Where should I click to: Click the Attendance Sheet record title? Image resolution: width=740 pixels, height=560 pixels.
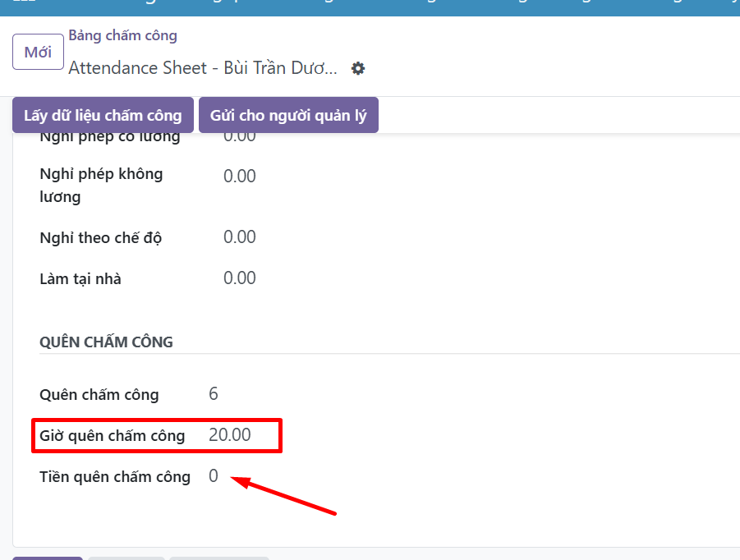(203, 68)
